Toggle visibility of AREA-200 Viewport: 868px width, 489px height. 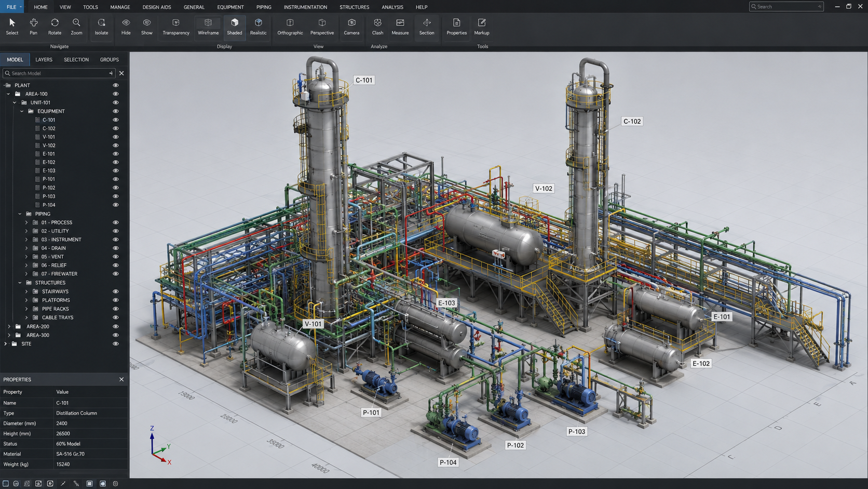116,326
